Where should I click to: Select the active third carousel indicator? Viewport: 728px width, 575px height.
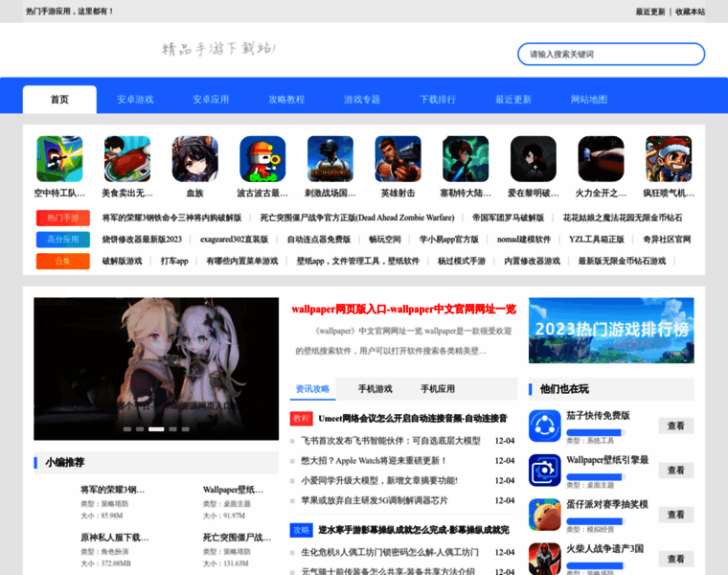tap(156, 429)
